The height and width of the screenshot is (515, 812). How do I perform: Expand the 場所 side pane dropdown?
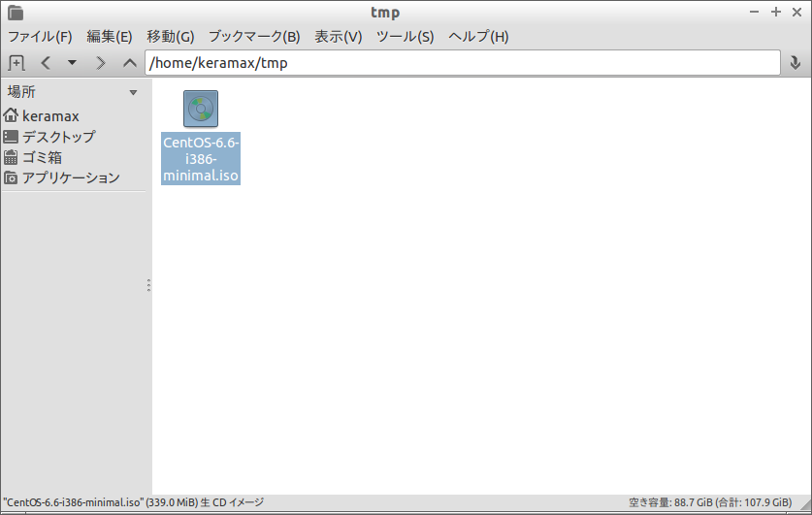pos(133,93)
